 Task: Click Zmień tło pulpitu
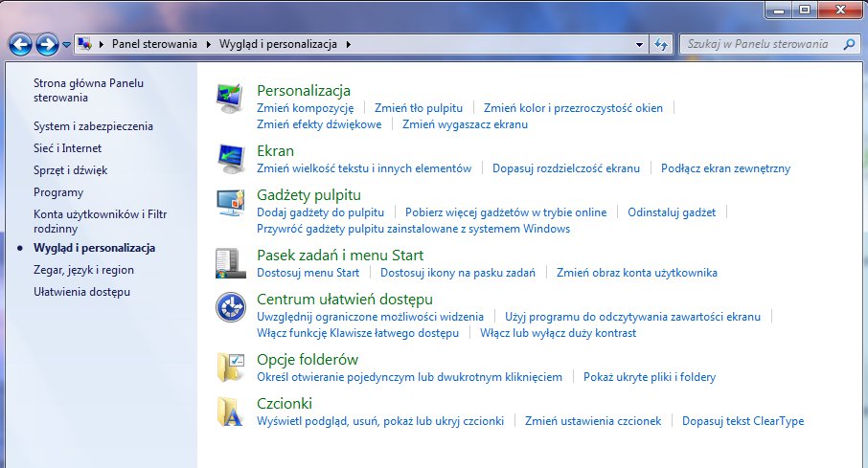[419, 108]
